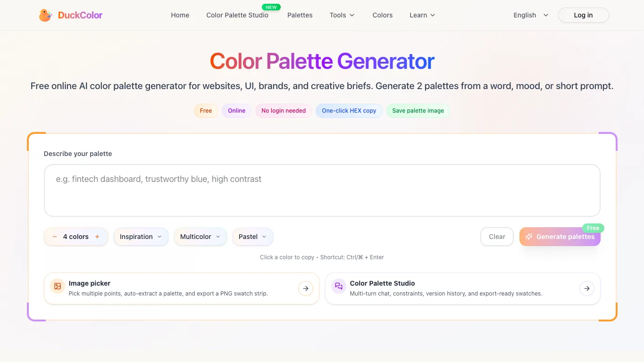Click Generate palettes button

560,237
